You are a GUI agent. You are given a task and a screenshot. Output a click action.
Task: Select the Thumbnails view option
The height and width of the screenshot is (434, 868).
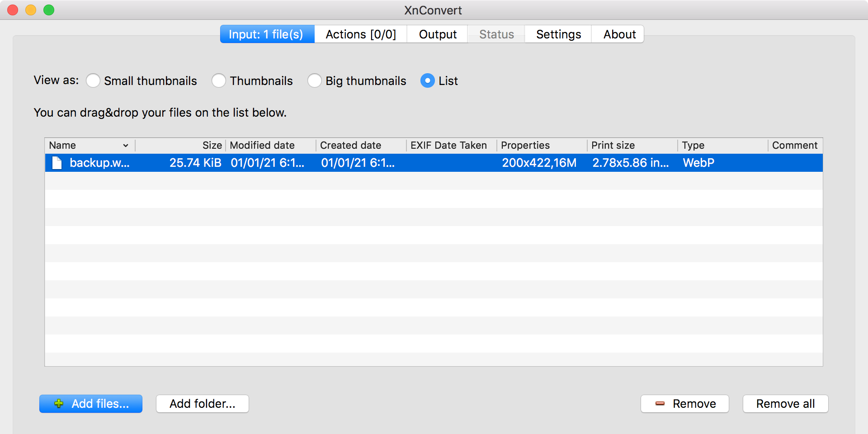point(219,81)
